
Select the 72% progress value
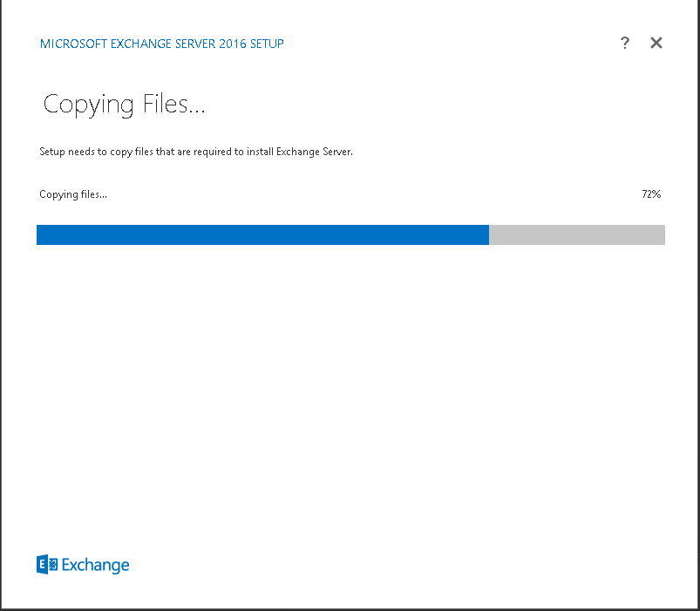(x=651, y=194)
